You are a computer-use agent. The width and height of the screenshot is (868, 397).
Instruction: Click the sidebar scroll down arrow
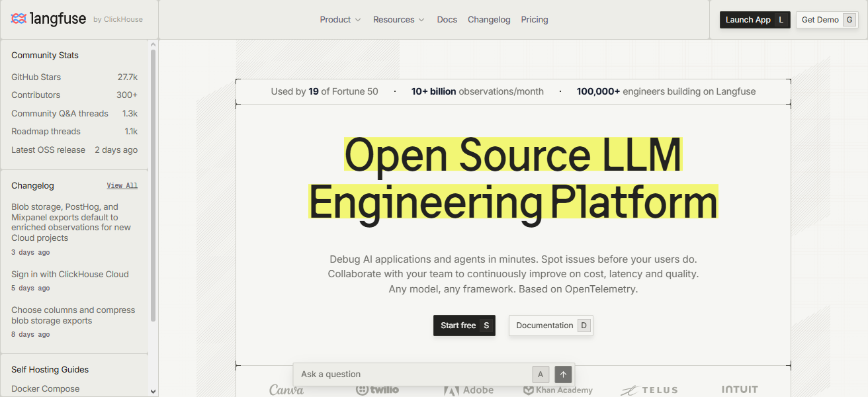point(153,392)
